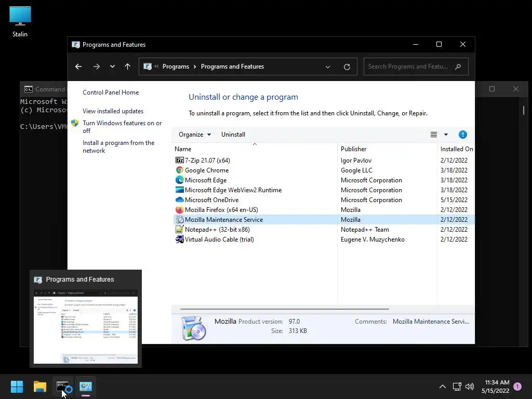The width and height of the screenshot is (532, 399).
Task: Open the volume speaker tray icon
Action: [x=470, y=387]
